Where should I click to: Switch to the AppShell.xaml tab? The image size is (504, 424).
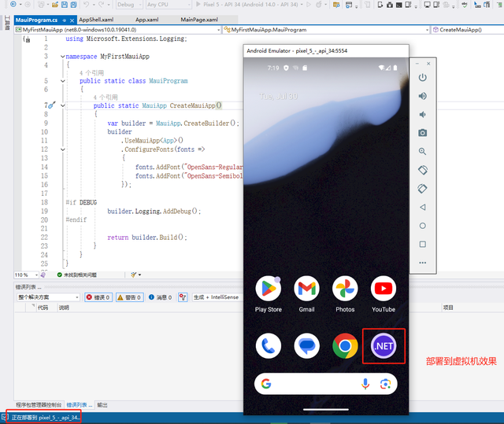(96, 20)
